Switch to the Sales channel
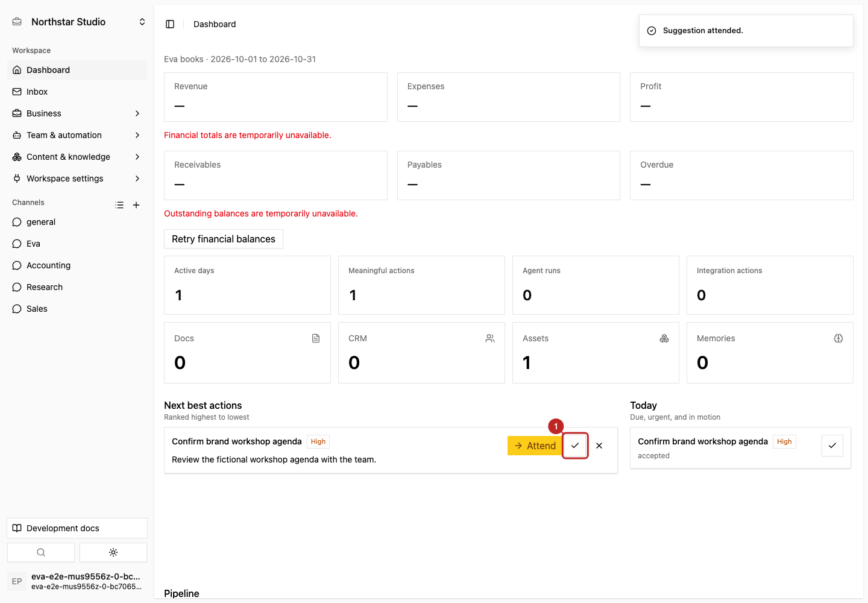The width and height of the screenshot is (868, 603). (77, 309)
